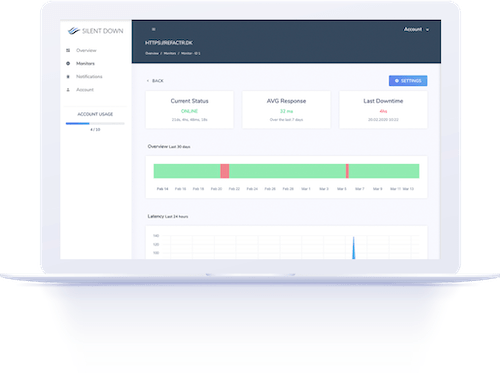
Task: Click the Mar 1 date label
Action: pos(306,189)
